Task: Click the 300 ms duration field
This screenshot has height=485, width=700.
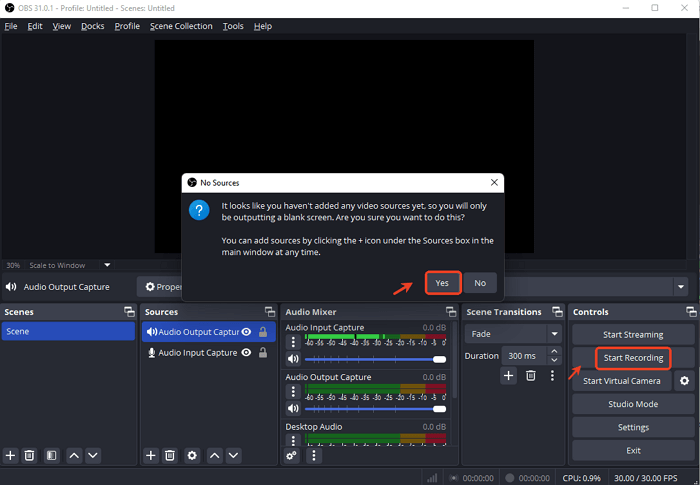Action: coord(524,356)
